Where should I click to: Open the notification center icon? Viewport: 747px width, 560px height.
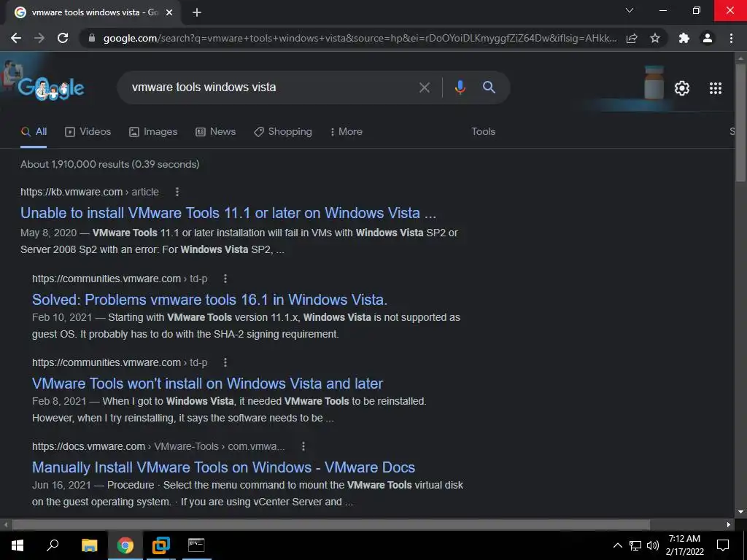723,545
